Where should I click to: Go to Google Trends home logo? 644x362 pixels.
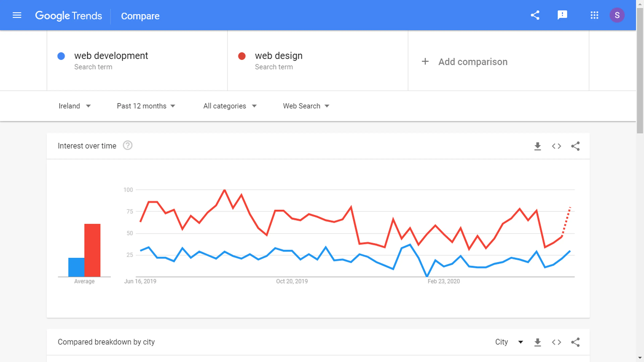coord(68,16)
